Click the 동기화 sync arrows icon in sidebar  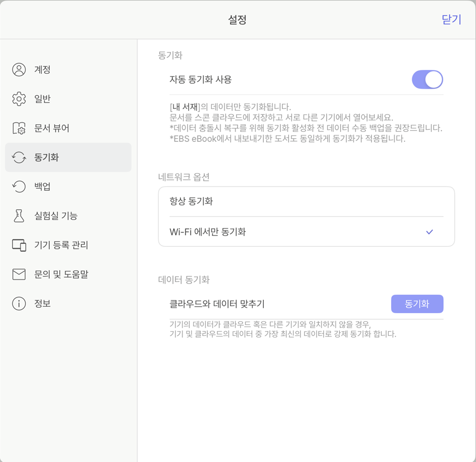[19, 158]
